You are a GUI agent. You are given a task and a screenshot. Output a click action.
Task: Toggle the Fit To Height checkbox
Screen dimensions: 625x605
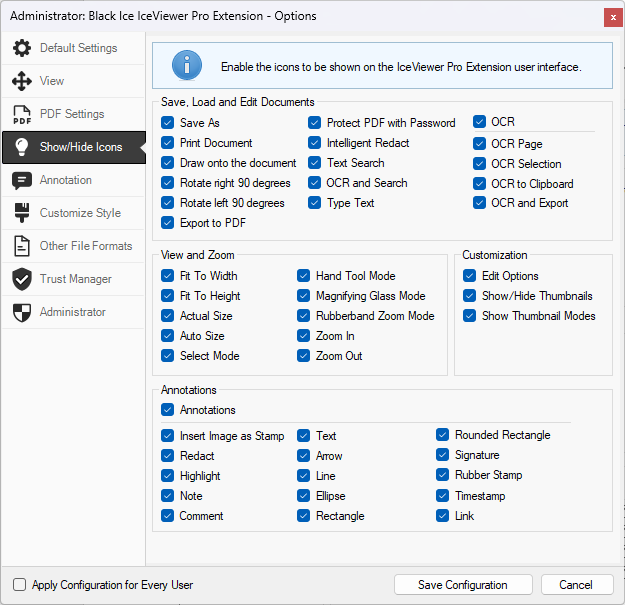167,296
